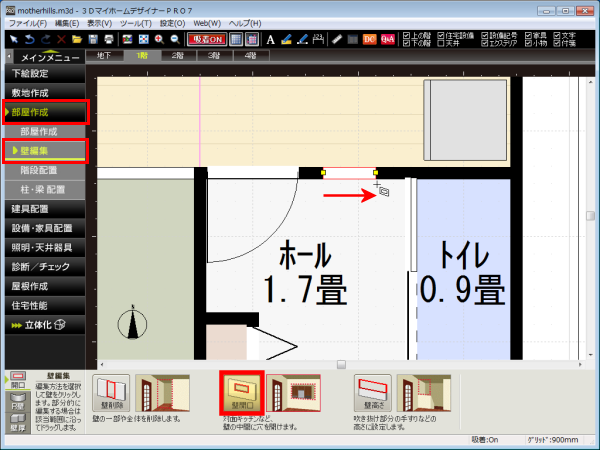Select the text 'A' tool icon
This screenshot has height=450, width=600.
pyautogui.click(x=270, y=39)
